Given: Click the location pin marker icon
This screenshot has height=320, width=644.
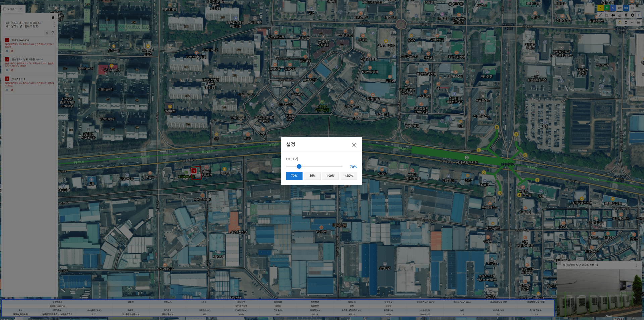Looking at the screenshot, I should point(626,15).
